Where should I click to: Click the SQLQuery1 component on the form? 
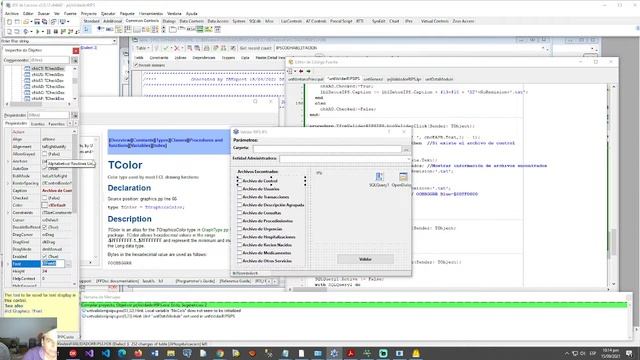[379, 176]
